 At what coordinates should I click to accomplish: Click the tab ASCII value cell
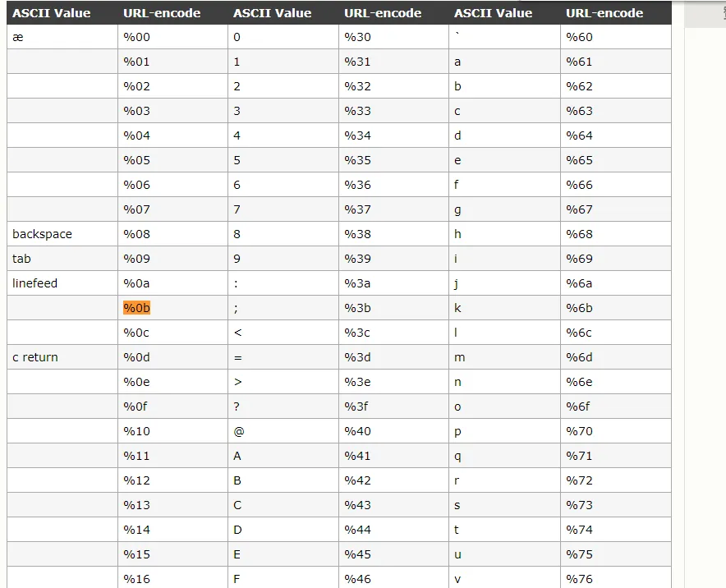(21, 259)
